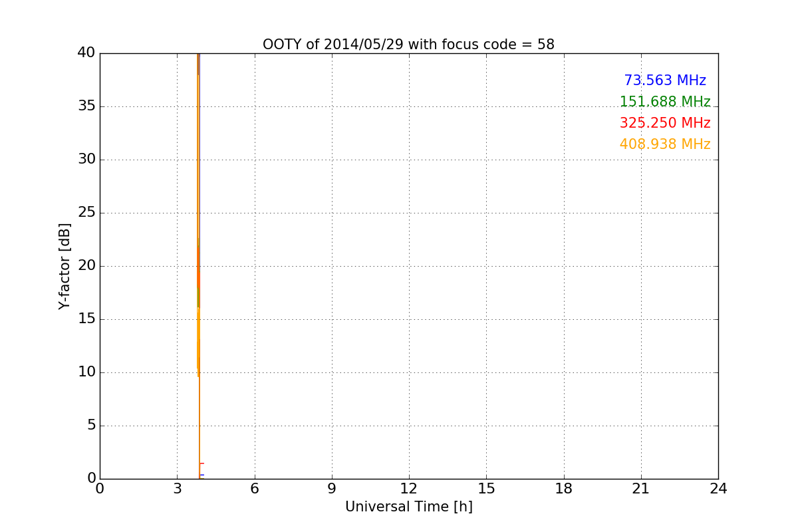This screenshot has height=532, width=798.
Task: Click the y-axis tick label 40
Action: coord(86,53)
